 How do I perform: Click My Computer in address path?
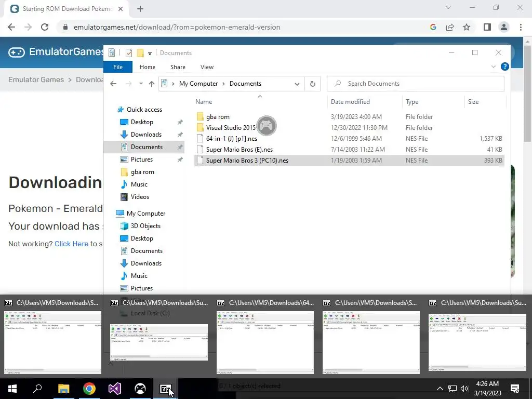tap(198, 84)
